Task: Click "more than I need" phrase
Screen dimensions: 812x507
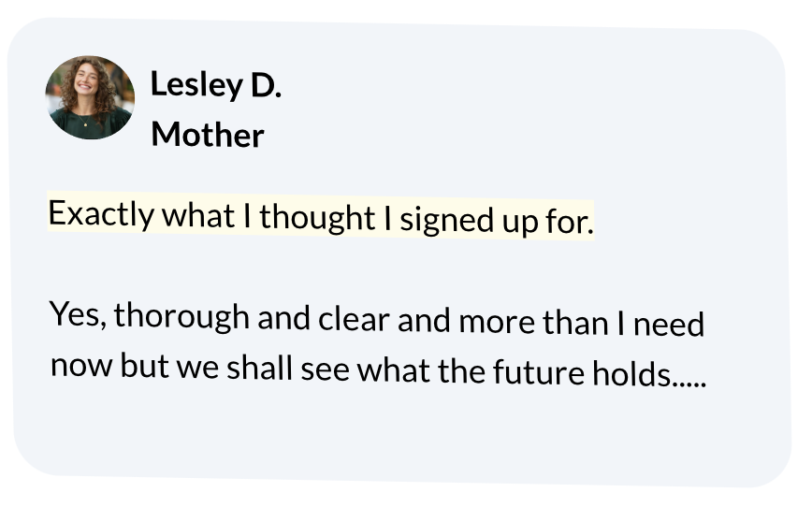Action: 580,324
